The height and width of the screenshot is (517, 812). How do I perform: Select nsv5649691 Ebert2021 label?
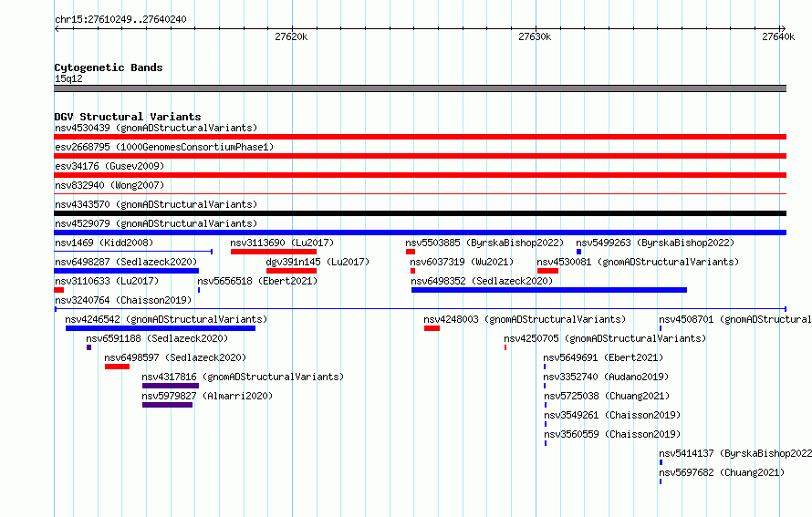603,357
